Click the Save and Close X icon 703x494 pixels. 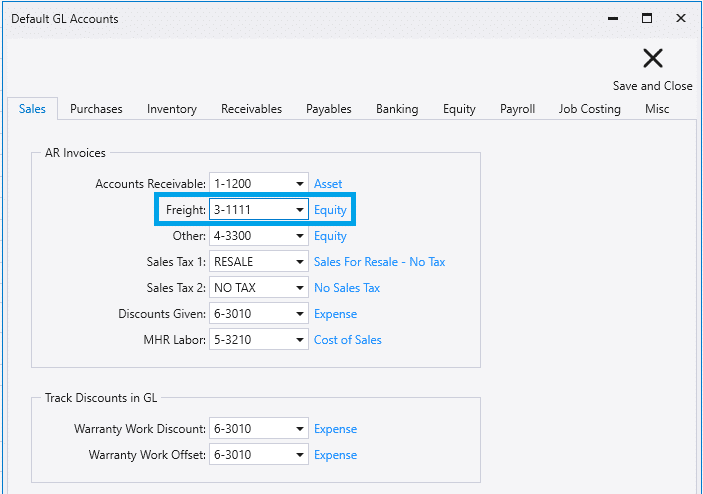point(652,59)
